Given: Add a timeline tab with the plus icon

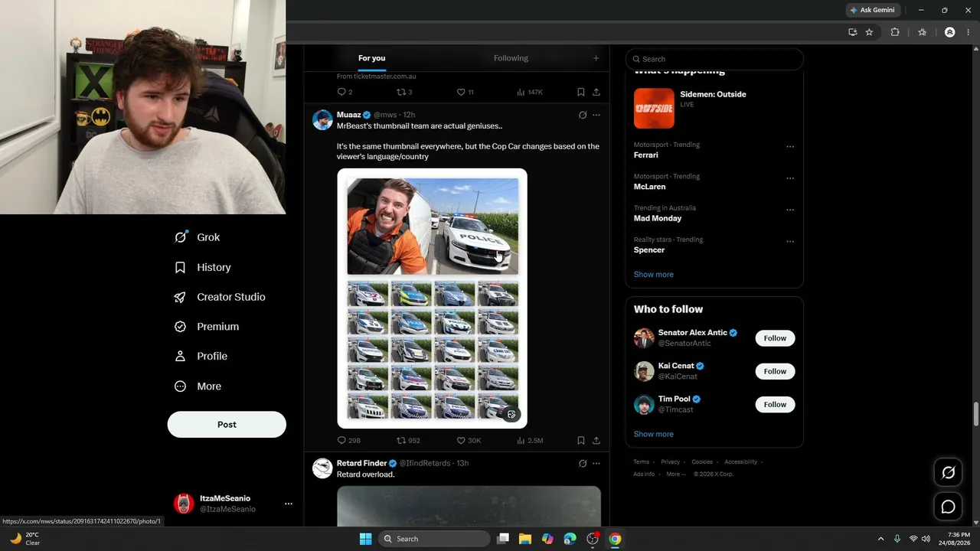Looking at the screenshot, I should click(596, 58).
